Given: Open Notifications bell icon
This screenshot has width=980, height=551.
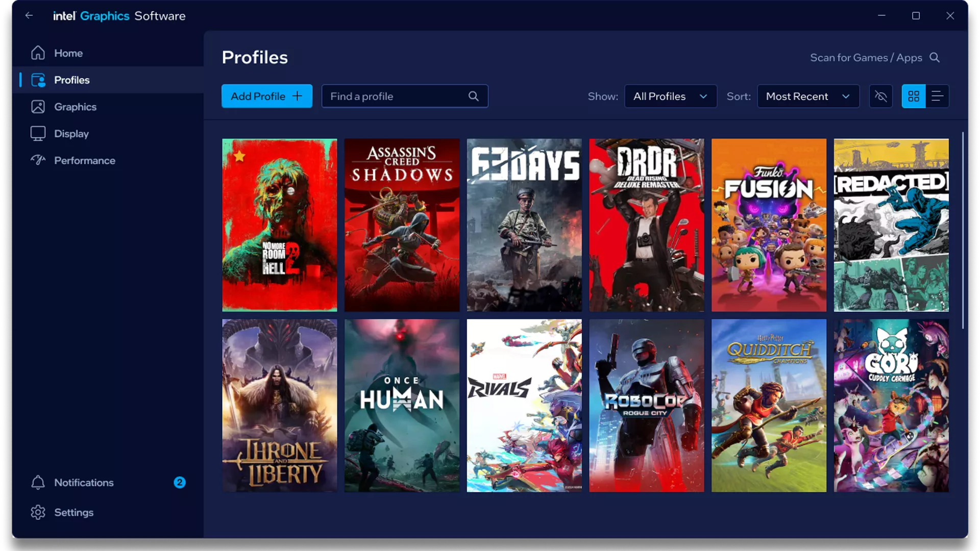Looking at the screenshot, I should click(x=38, y=483).
